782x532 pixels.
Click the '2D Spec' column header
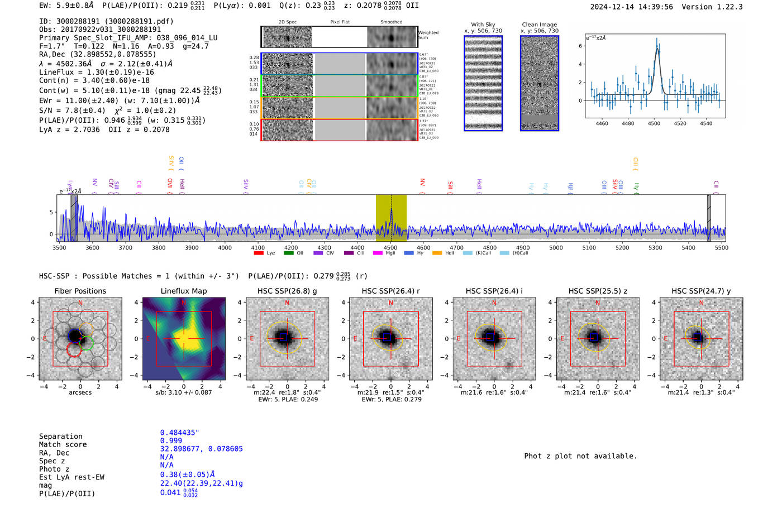[x=288, y=22]
